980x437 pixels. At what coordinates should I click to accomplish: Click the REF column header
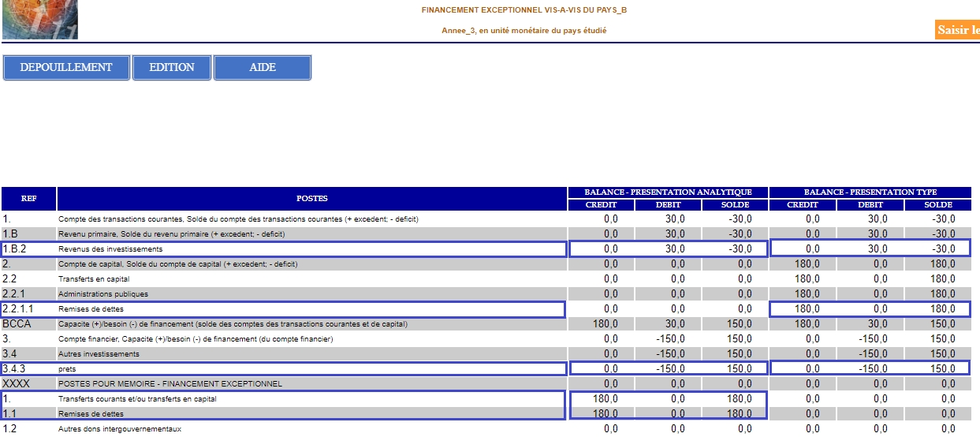(x=28, y=199)
